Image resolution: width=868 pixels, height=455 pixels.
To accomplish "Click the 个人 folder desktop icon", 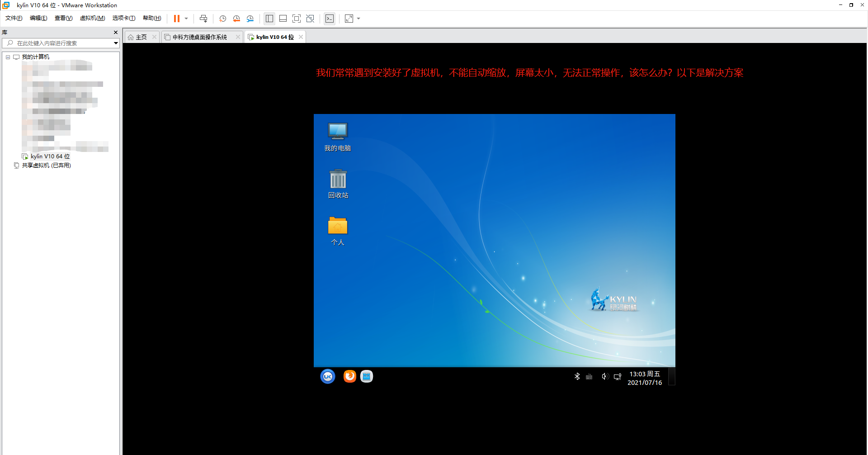I will click(x=338, y=231).
